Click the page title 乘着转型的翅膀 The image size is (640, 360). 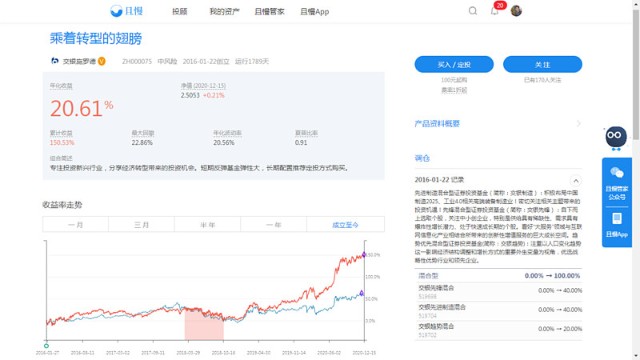[x=96, y=38]
